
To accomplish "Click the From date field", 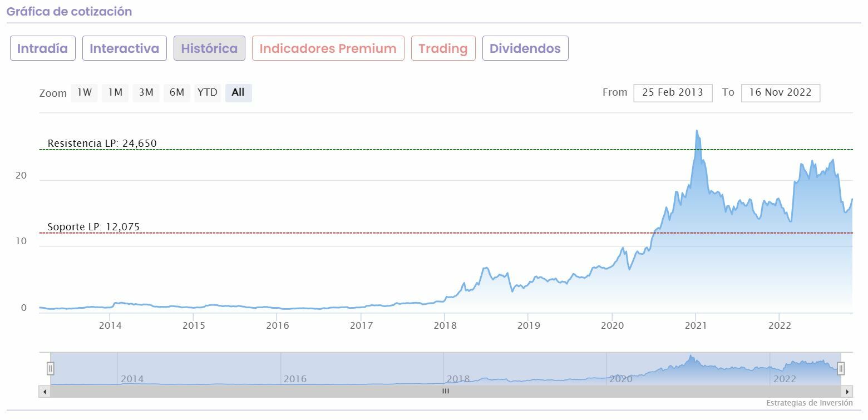I will click(673, 93).
